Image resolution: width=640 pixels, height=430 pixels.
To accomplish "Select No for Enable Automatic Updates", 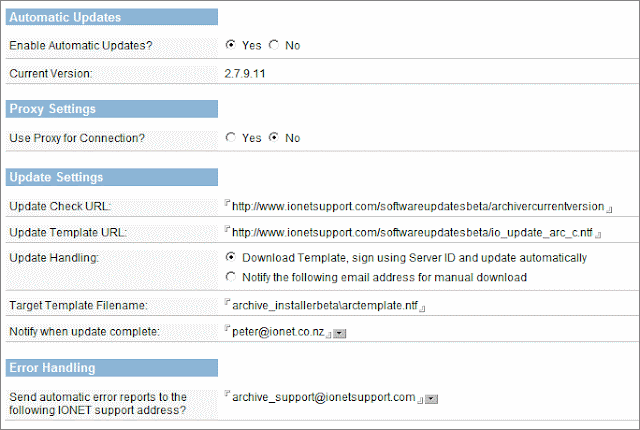I will [273, 44].
